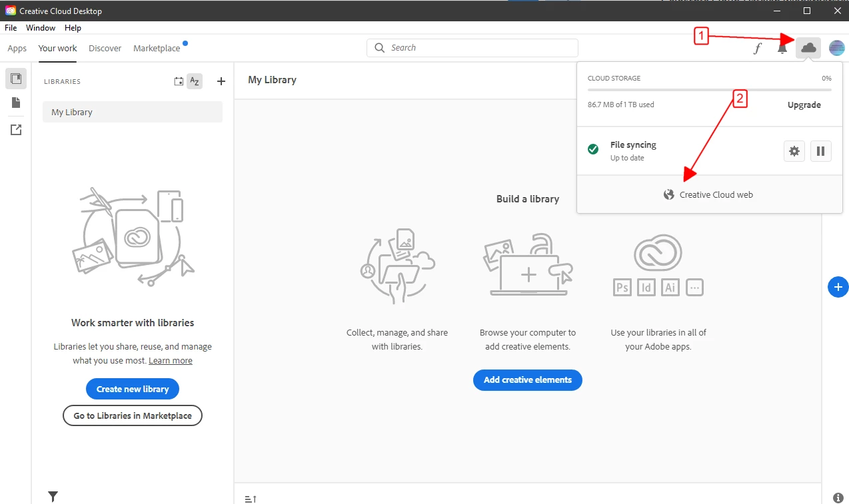Viewport: 849px width, 504px height.
Task: Open the Creative Cloud web link
Action: pos(709,194)
